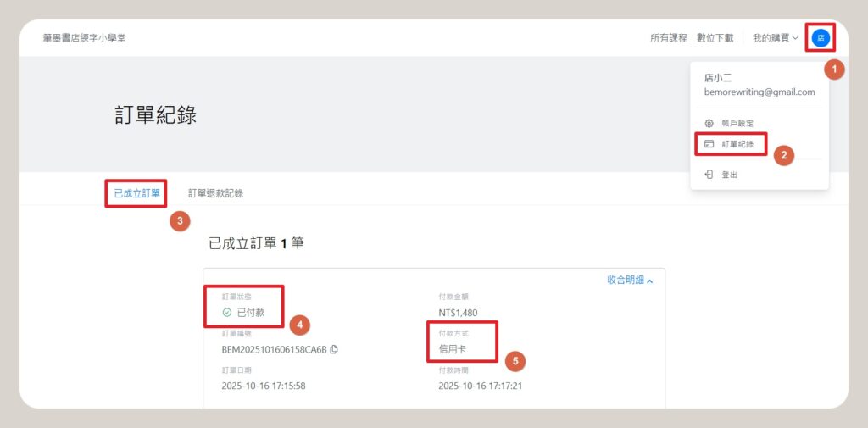Click the order number BEM2025101606158CA6B

[x=275, y=349]
